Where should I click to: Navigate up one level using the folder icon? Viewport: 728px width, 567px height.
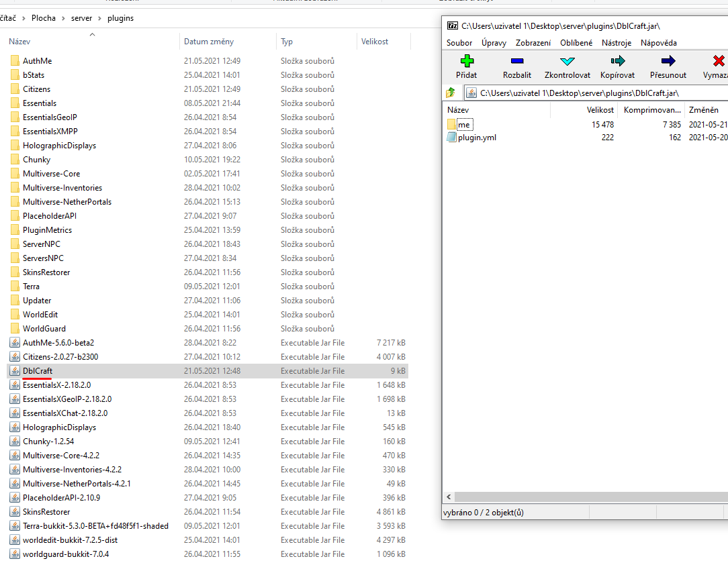(450, 93)
